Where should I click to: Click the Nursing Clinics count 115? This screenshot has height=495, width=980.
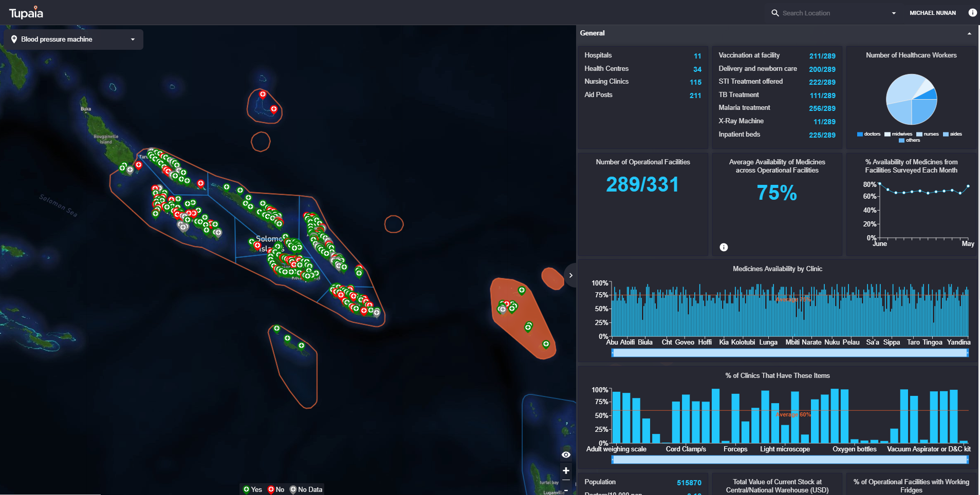695,82
